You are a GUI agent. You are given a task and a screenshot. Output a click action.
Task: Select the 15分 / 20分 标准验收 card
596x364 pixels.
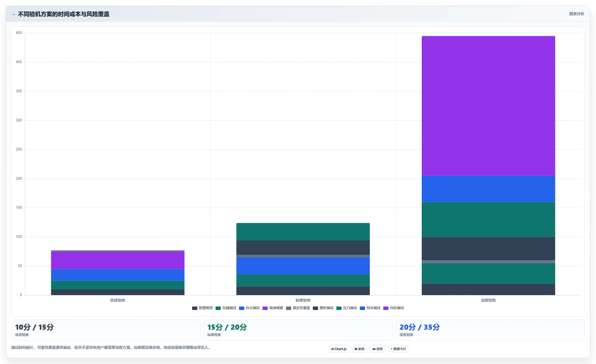298,330
